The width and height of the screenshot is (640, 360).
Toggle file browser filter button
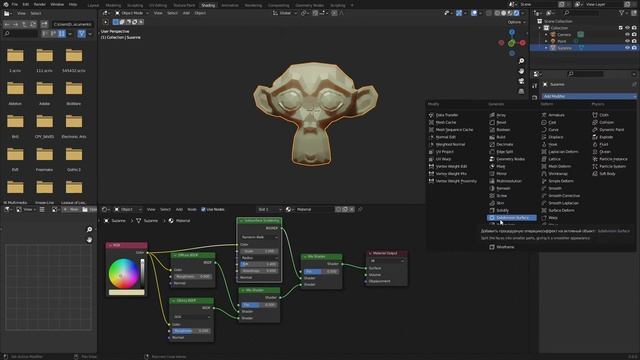(82, 34)
